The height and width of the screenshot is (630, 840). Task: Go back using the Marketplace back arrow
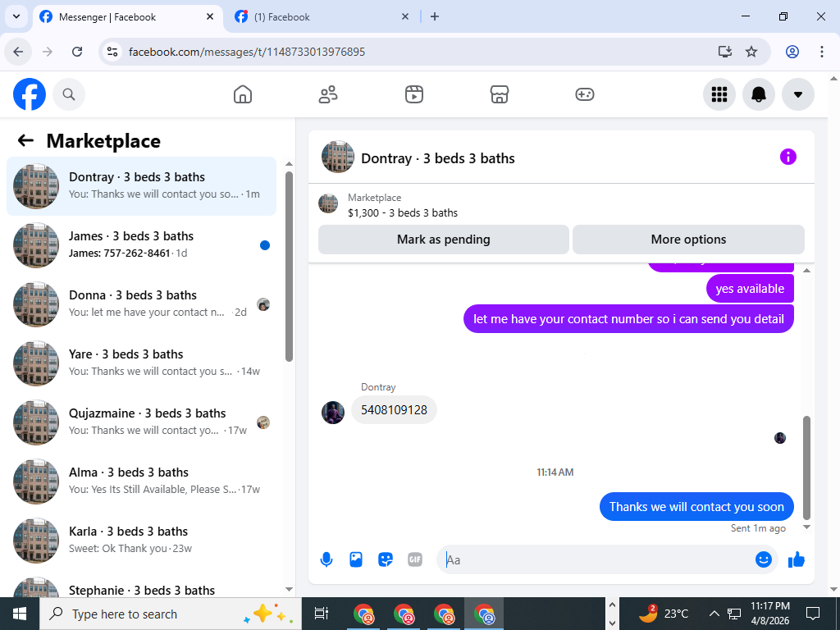pyautogui.click(x=25, y=140)
